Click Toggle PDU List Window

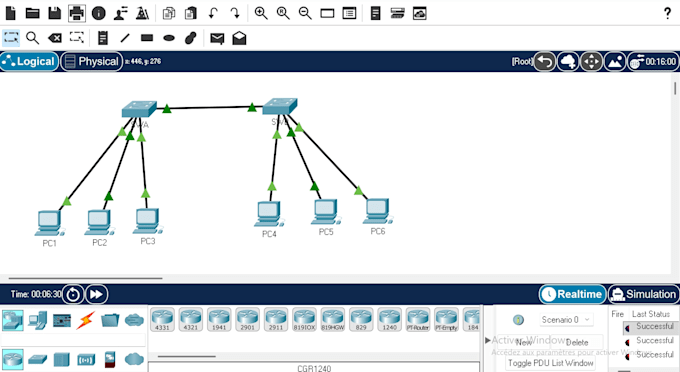click(551, 363)
